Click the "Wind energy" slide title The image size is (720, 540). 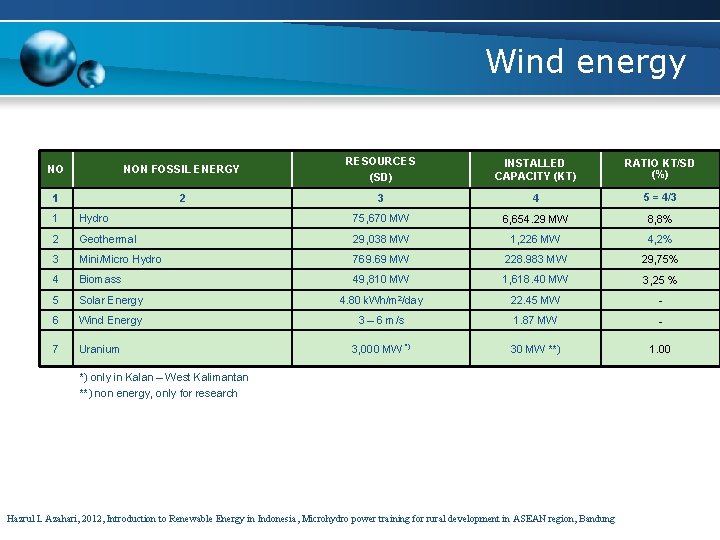585,62
